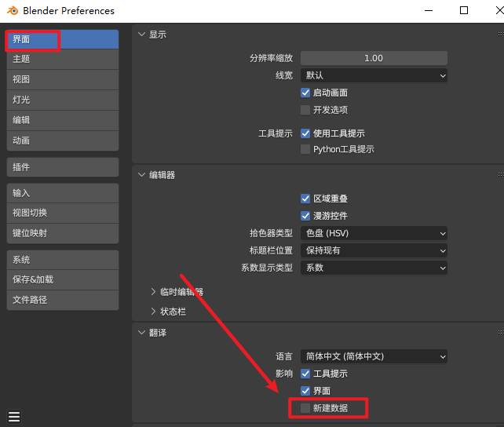
Task: Click the drag grip on 翻译 panel
Action: coord(499,333)
